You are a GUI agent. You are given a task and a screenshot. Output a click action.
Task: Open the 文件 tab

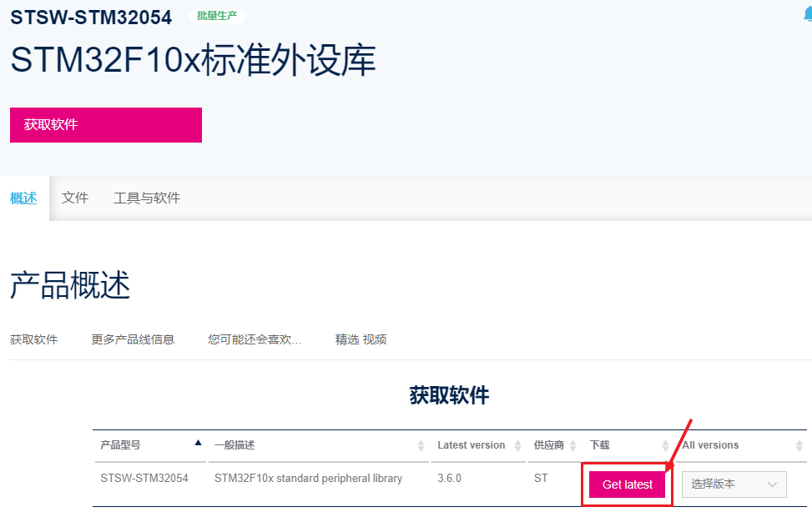(x=75, y=198)
